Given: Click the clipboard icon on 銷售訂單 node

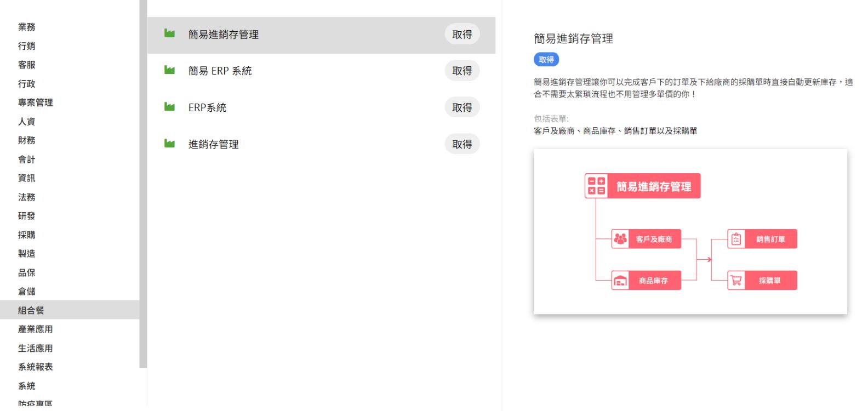Looking at the screenshot, I should point(736,239).
